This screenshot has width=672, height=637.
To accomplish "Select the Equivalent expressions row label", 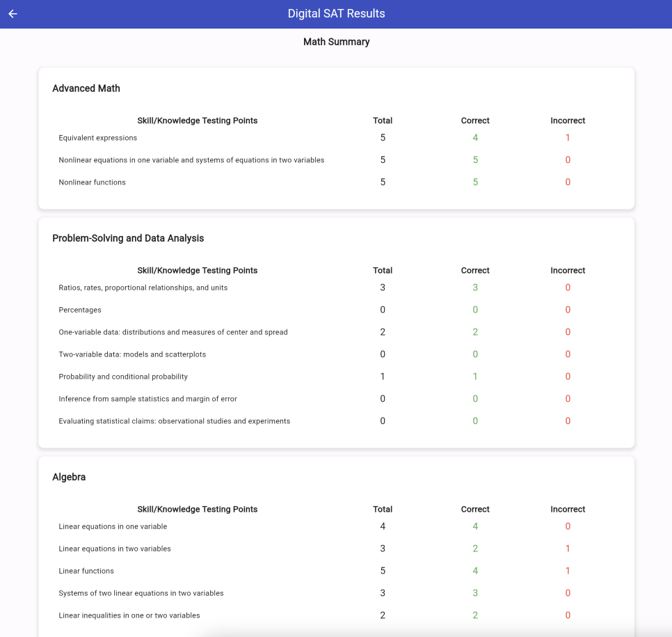I will (x=98, y=138).
